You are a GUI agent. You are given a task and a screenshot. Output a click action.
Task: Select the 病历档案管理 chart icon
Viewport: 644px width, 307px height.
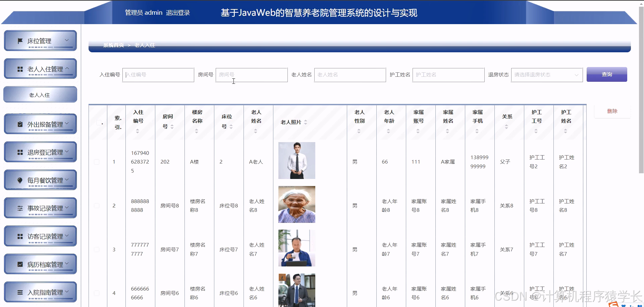click(x=19, y=264)
